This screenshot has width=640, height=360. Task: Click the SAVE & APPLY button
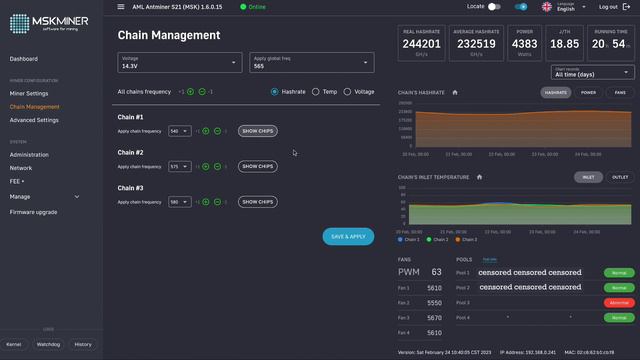348,237
